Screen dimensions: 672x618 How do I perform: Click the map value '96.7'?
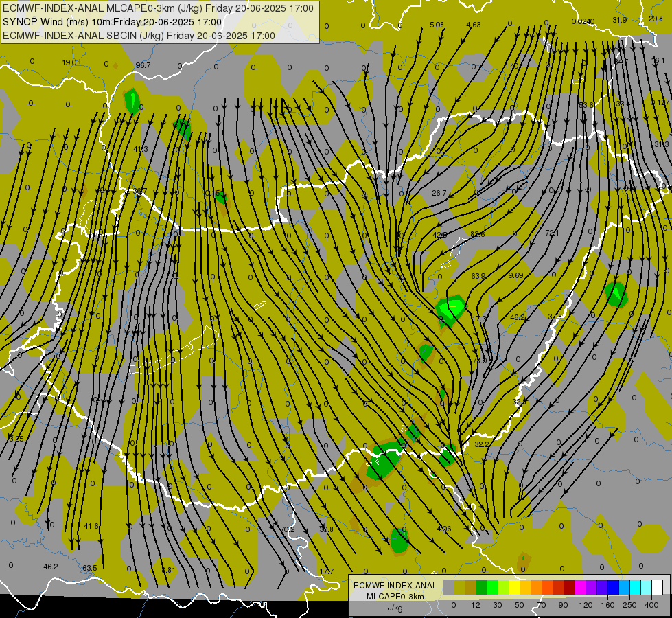pyautogui.click(x=143, y=65)
